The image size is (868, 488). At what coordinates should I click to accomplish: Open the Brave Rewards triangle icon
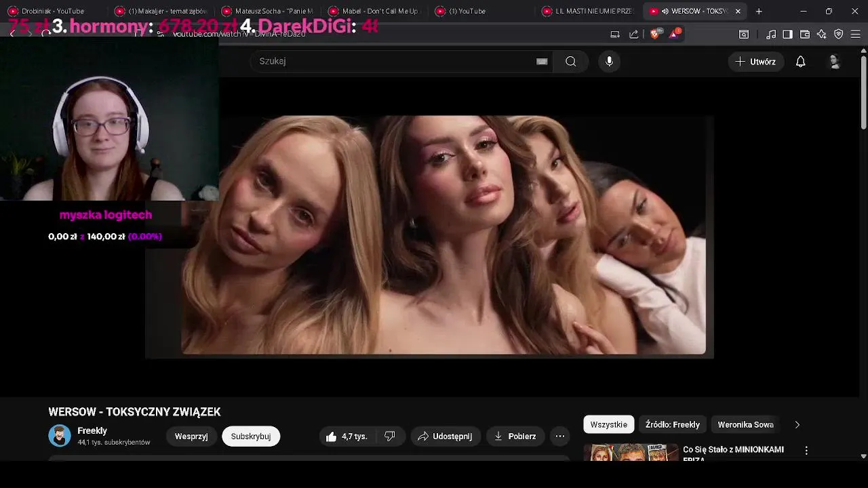675,34
